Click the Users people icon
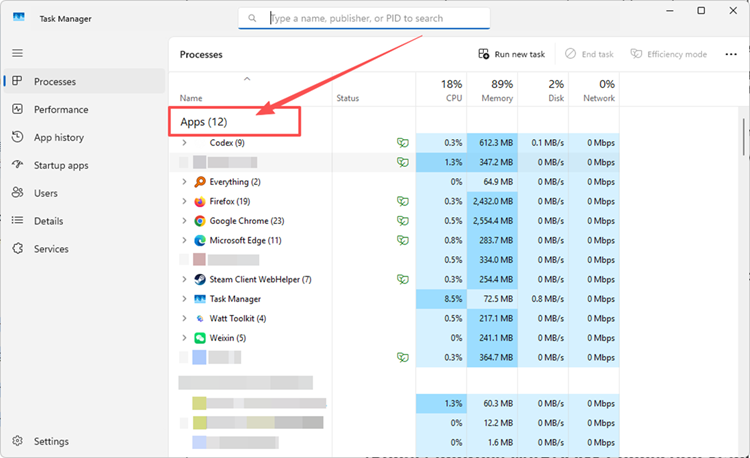The width and height of the screenshot is (750, 458). 18,193
